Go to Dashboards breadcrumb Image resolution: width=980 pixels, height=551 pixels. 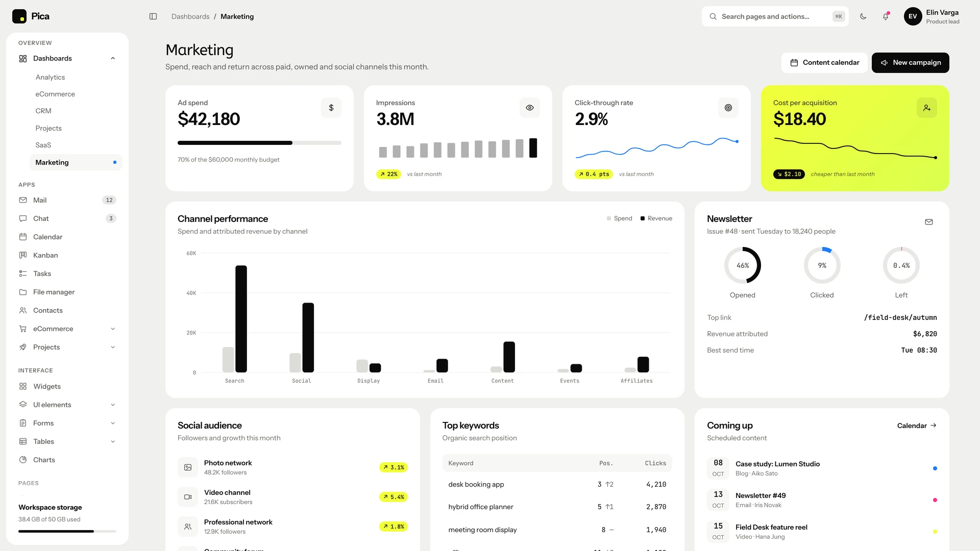[190, 16]
